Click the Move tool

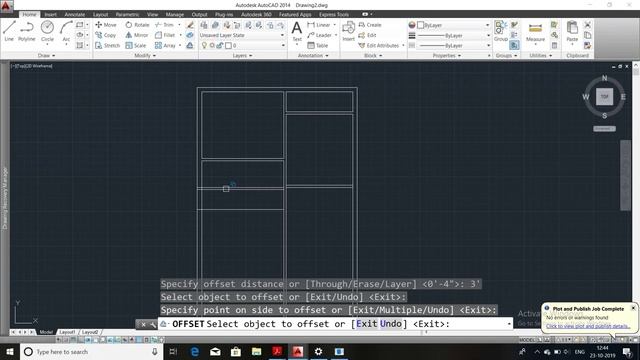(106, 25)
